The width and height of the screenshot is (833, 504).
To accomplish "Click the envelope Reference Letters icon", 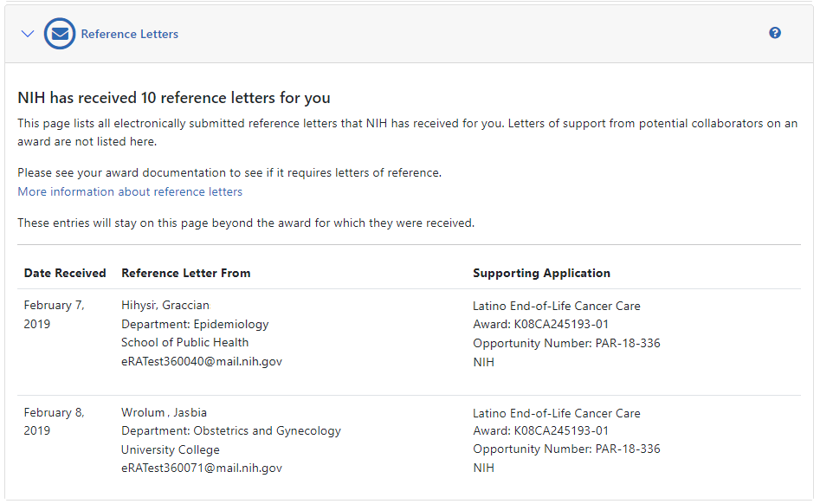I will (60, 34).
